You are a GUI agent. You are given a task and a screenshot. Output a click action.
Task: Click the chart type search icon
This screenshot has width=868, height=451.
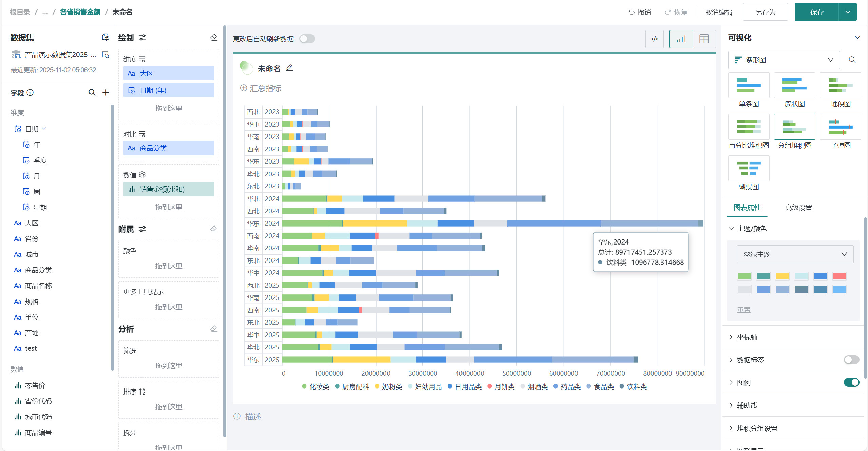point(852,60)
